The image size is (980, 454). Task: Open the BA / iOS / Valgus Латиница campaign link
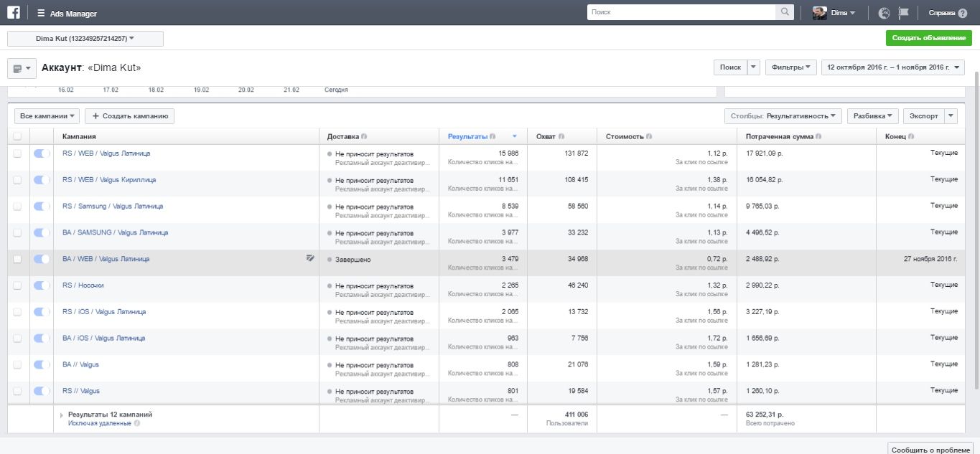click(x=104, y=339)
